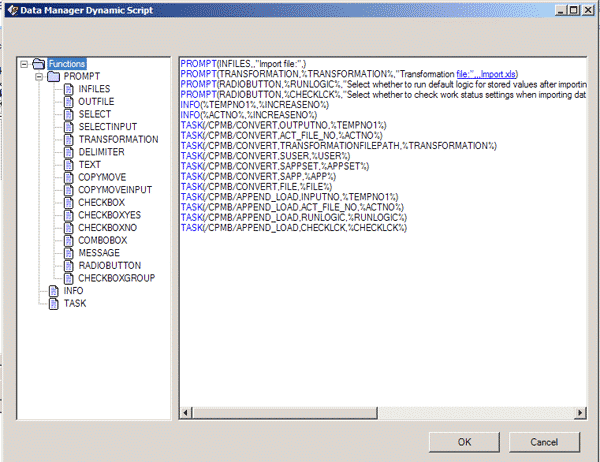Select CHECKBOXGROUP in the tree
The height and width of the screenshot is (462, 600).
pyautogui.click(x=117, y=279)
